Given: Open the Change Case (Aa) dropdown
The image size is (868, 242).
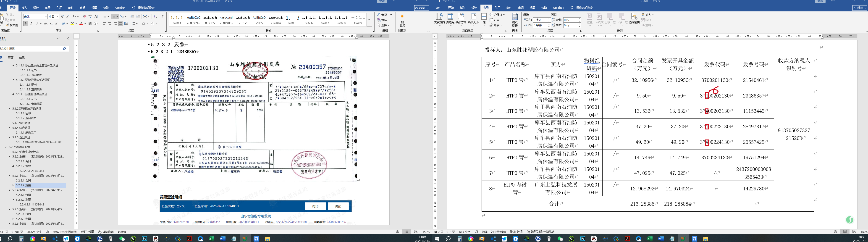Looking at the screenshot, I should point(76,16).
